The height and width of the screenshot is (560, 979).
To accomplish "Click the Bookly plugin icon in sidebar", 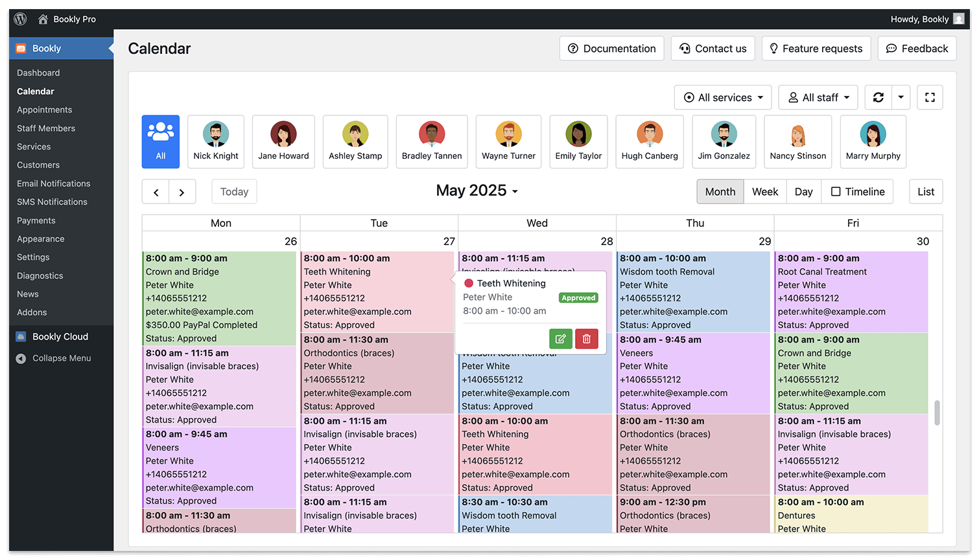I will pyautogui.click(x=21, y=49).
